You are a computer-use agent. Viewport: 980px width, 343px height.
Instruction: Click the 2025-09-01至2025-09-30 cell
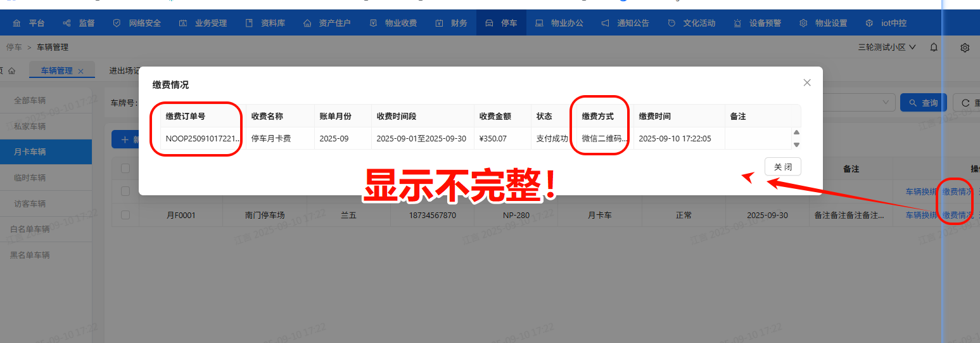pos(421,138)
